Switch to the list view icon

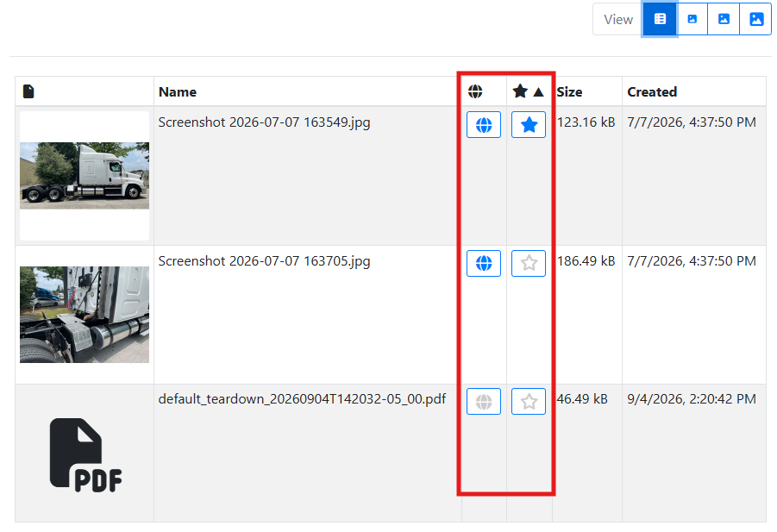point(660,19)
